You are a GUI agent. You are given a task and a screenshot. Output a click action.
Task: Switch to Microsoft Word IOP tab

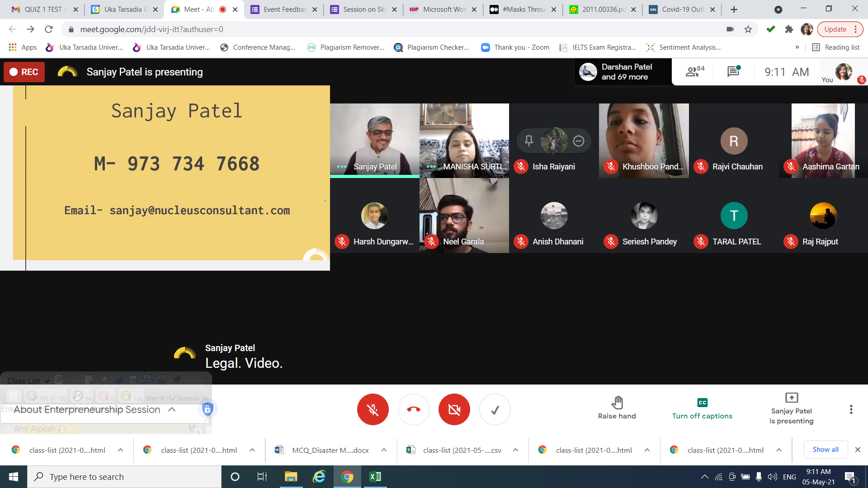coord(443,9)
